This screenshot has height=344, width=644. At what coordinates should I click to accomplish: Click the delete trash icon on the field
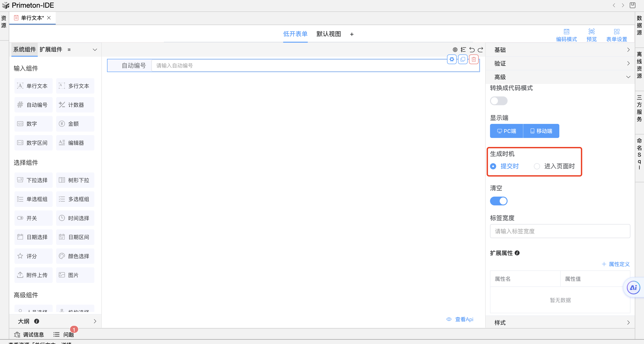pos(474,59)
